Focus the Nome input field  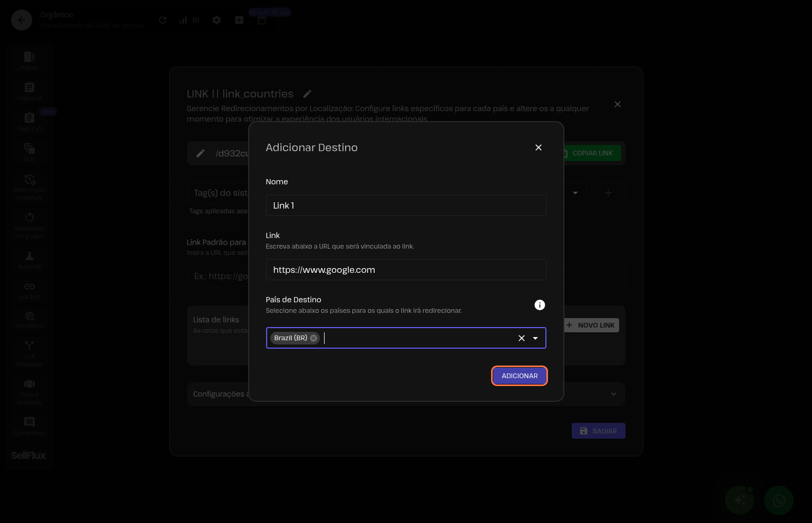(405, 205)
